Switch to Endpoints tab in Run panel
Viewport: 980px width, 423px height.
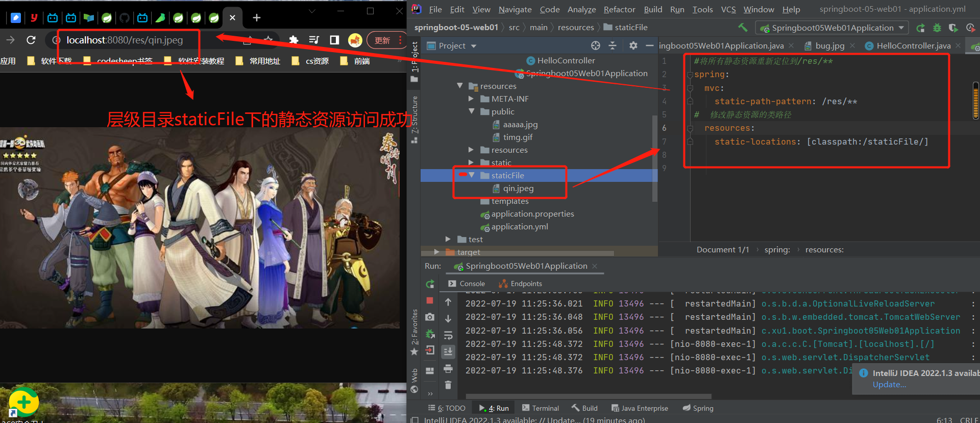pyautogui.click(x=521, y=284)
